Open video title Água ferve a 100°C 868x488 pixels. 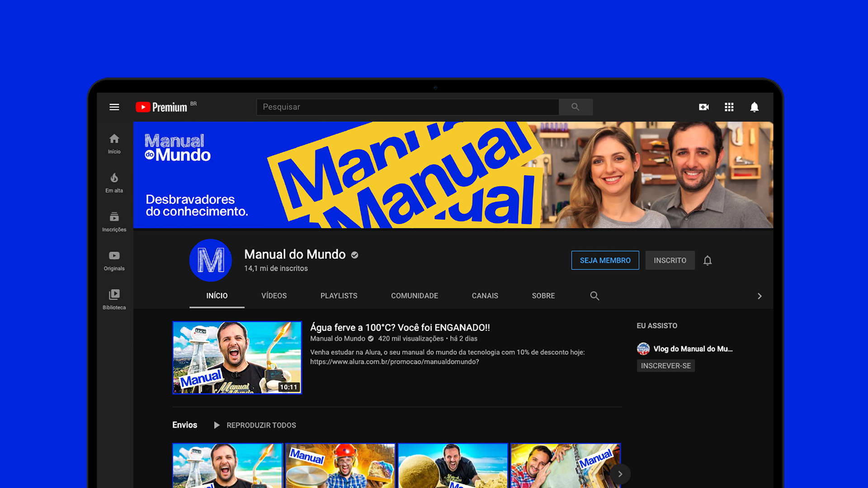[400, 328]
